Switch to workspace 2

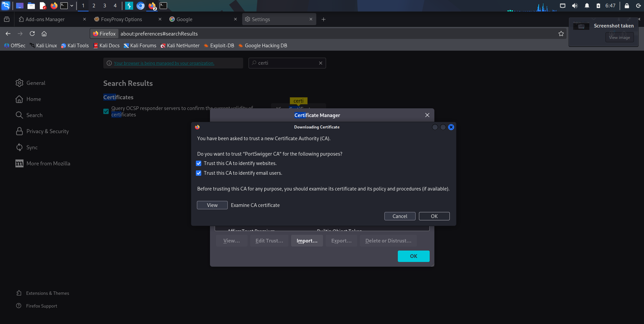coord(94,6)
